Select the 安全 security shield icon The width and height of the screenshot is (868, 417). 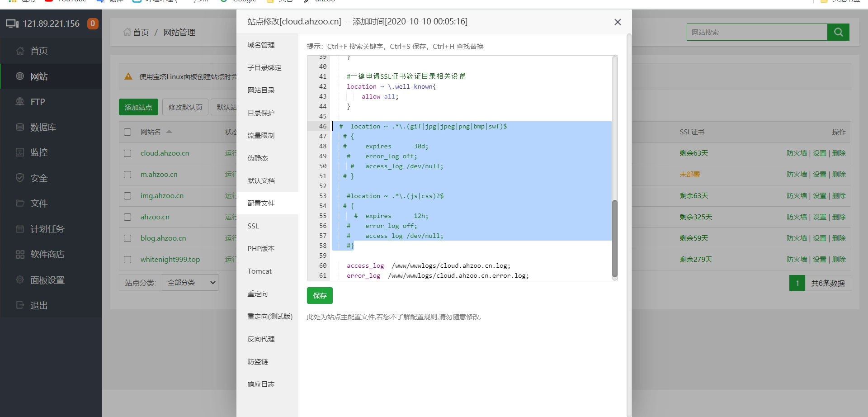click(20, 178)
